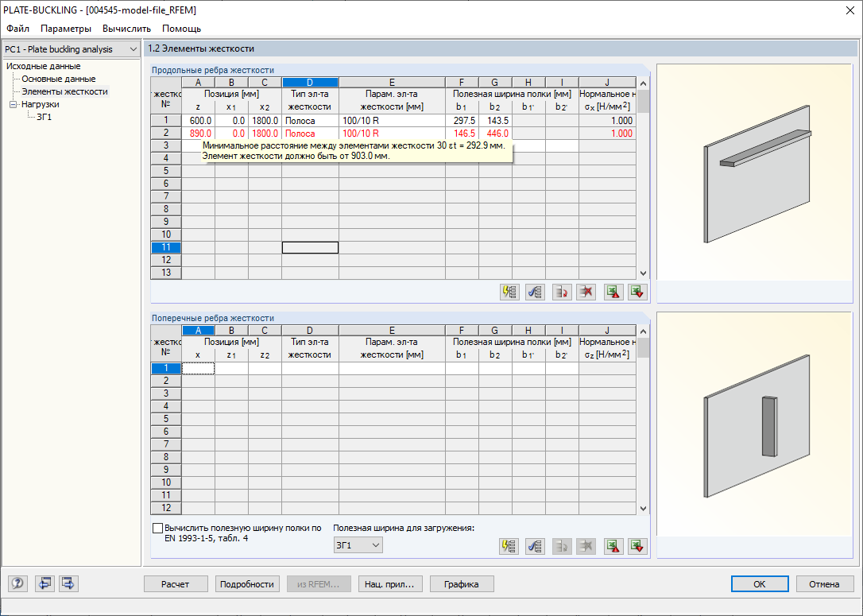
Task: Click the down arrow on longitudinal table scrollbar
Action: click(x=643, y=273)
